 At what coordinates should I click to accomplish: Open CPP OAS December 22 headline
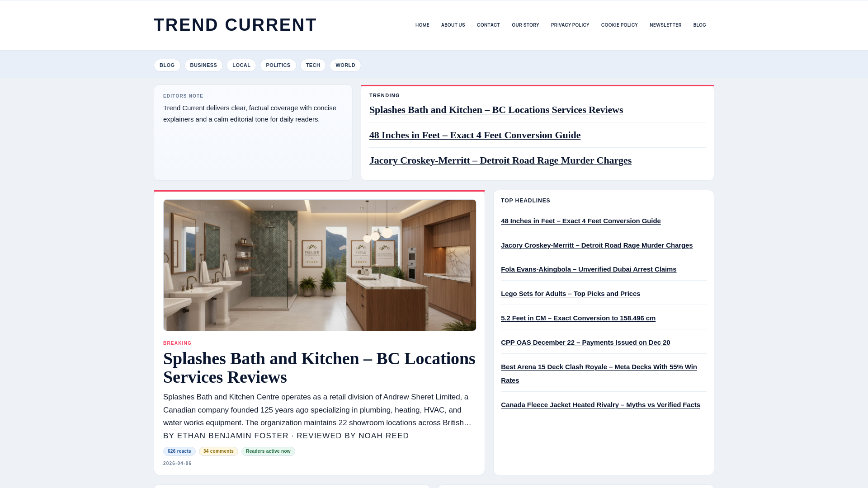tap(585, 343)
